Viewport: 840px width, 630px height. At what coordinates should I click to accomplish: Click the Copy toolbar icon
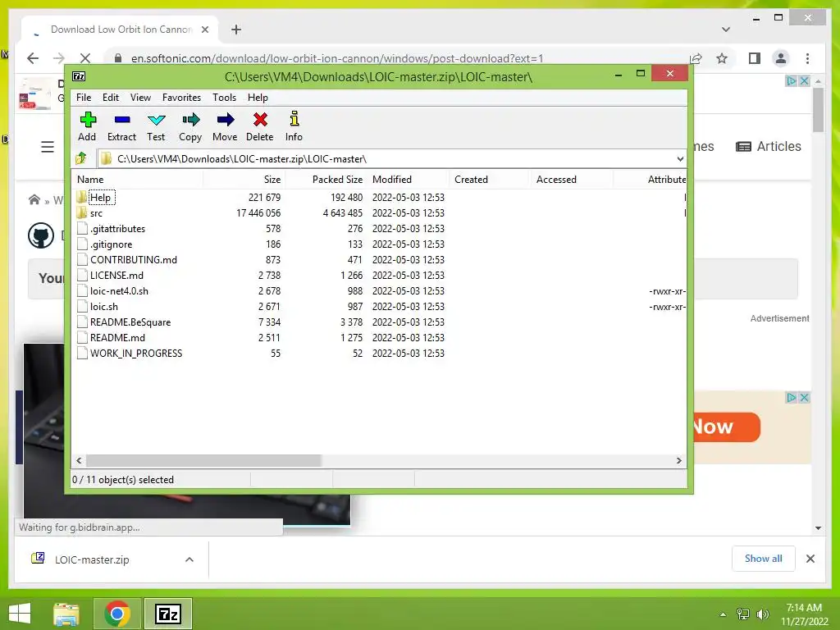[190, 120]
